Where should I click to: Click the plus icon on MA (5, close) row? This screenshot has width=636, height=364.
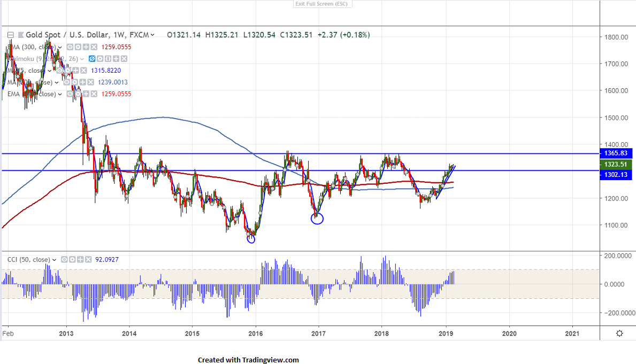coord(75,71)
